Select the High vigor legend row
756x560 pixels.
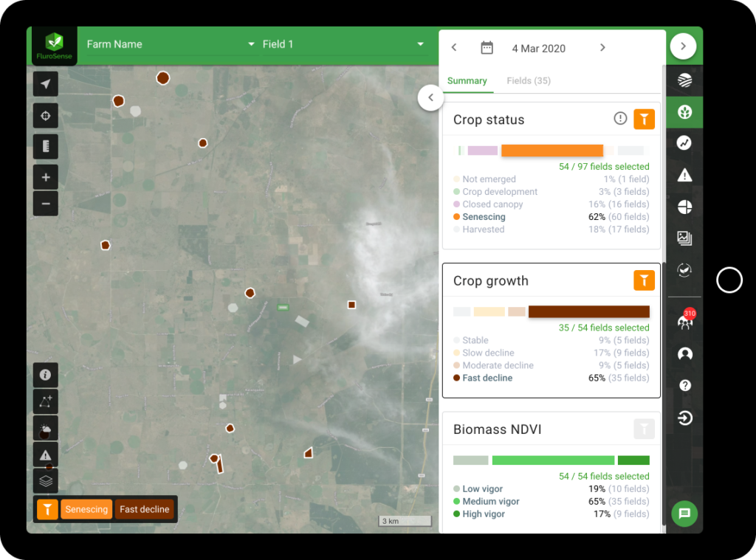(551, 514)
